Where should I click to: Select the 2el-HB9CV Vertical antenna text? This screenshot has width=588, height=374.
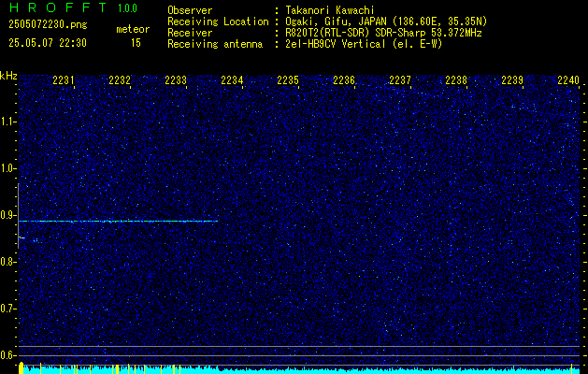click(364, 44)
